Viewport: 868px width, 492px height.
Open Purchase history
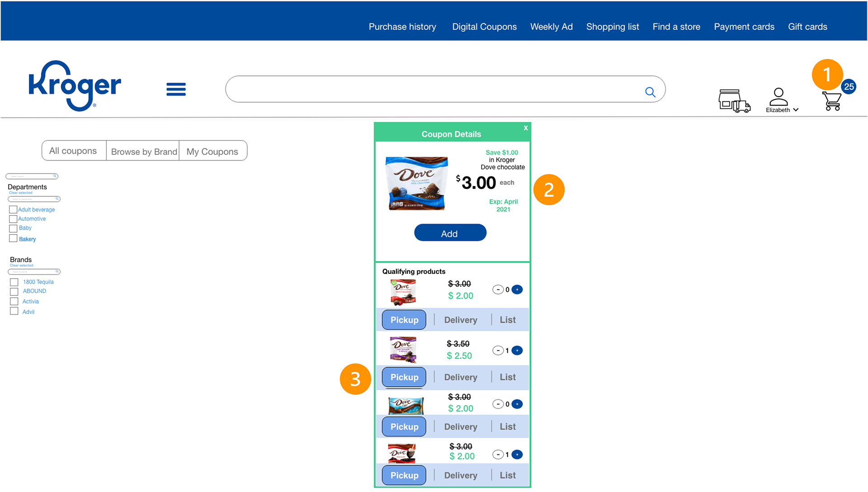tap(402, 27)
